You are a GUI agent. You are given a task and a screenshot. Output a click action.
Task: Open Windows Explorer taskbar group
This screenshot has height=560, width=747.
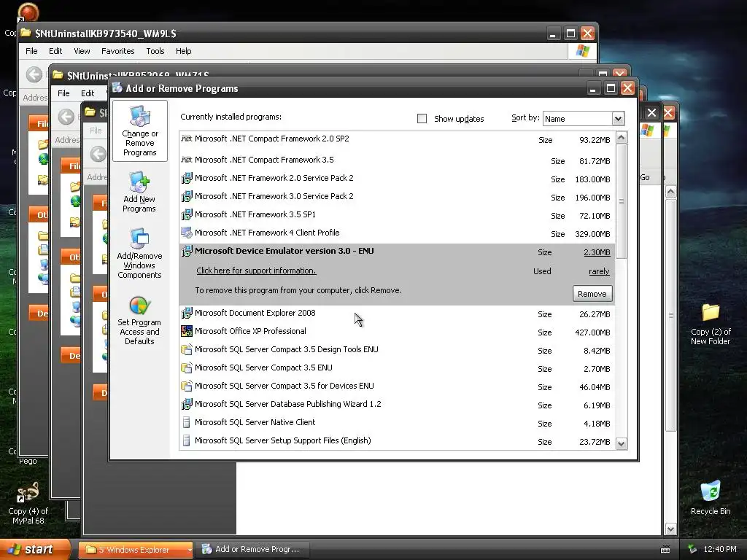coord(136,550)
